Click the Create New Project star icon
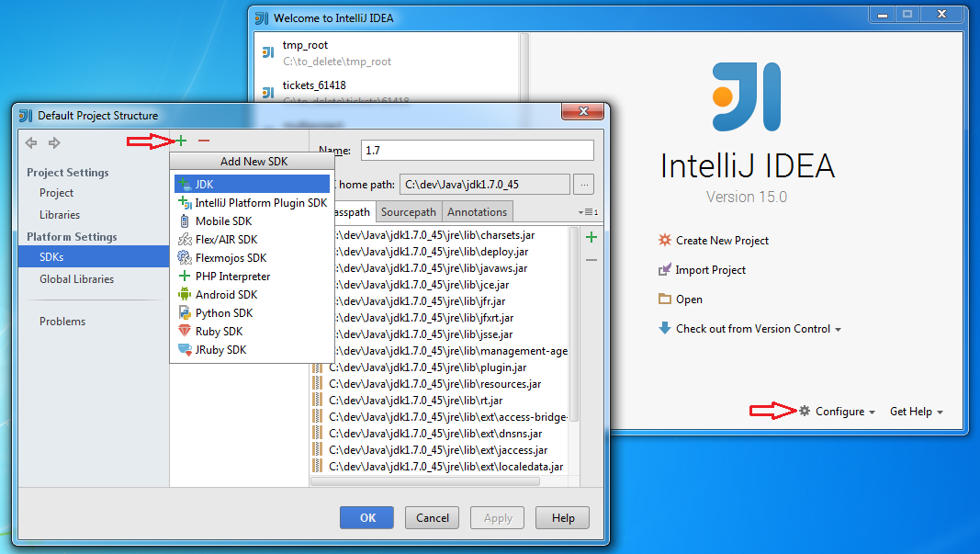This screenshot has width=980, height=554. (x=664, y=240)
